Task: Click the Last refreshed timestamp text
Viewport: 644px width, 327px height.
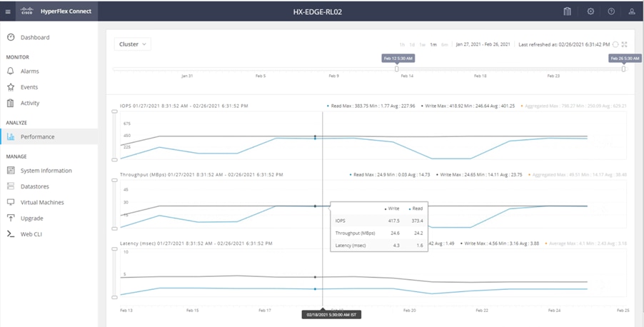Action: coord(564,44)
